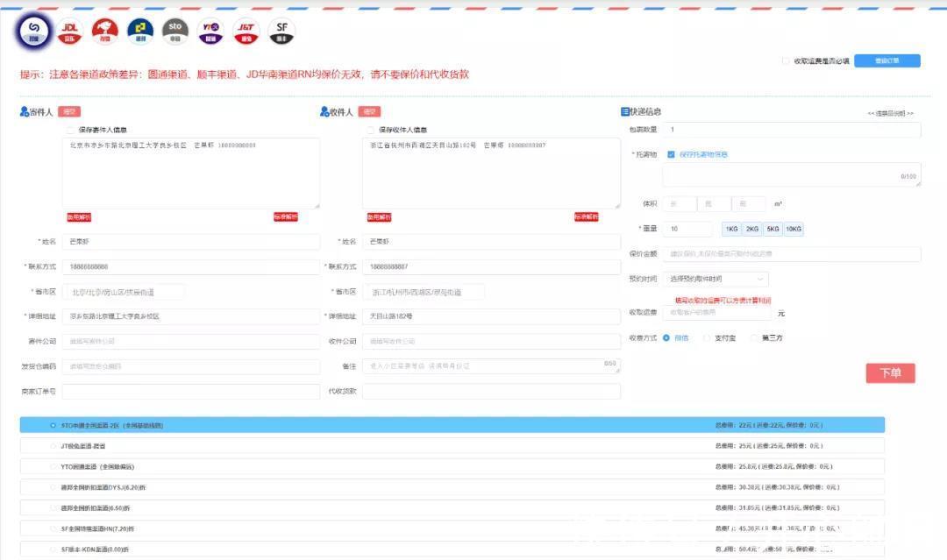The image size is (947, 560).
Task: Click the 保价金额 input field
Action: pyautogui.click(x=791, y=254)
